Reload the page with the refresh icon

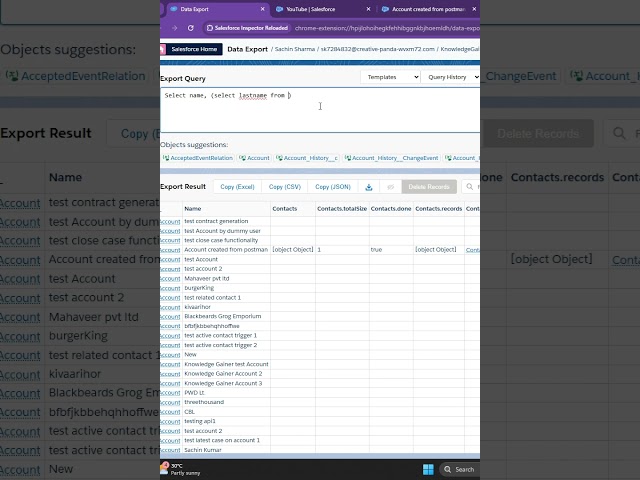[x=191, y=28]
